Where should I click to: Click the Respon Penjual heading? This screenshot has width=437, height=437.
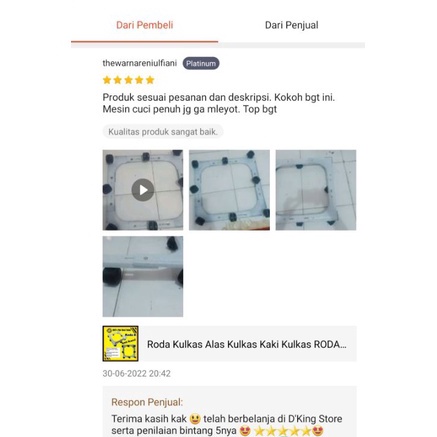[147, 402]
